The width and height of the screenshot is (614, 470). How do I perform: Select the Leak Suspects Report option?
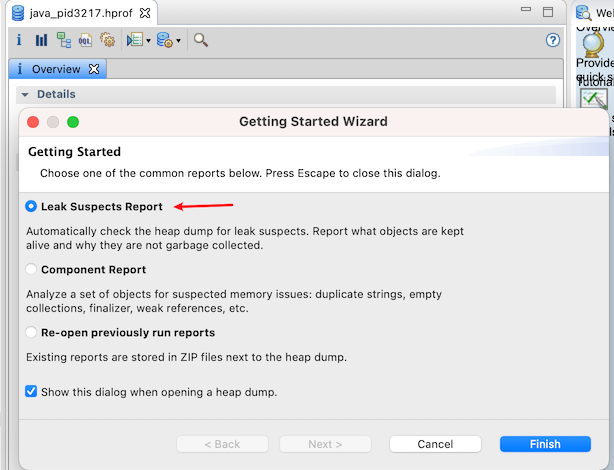pos(31,207)
